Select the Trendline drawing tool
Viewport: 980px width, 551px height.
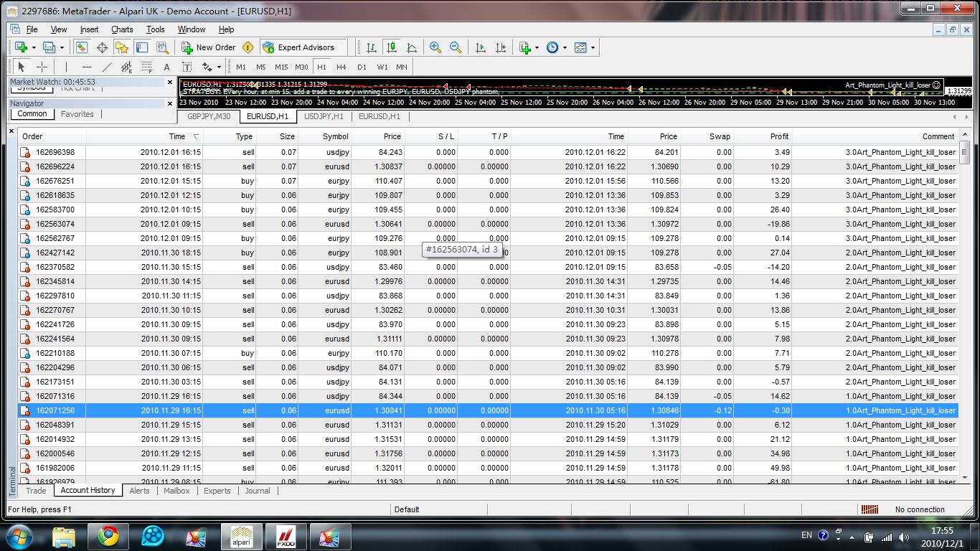(x=106, y=67)
